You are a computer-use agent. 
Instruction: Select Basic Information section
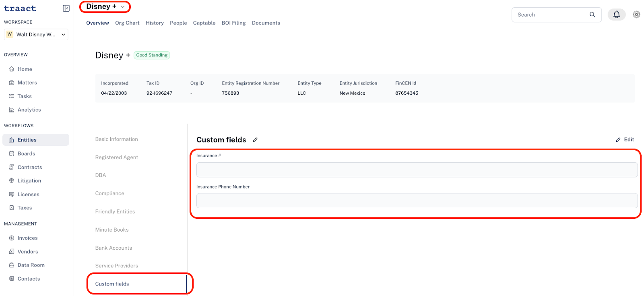(x=117, y=139)
